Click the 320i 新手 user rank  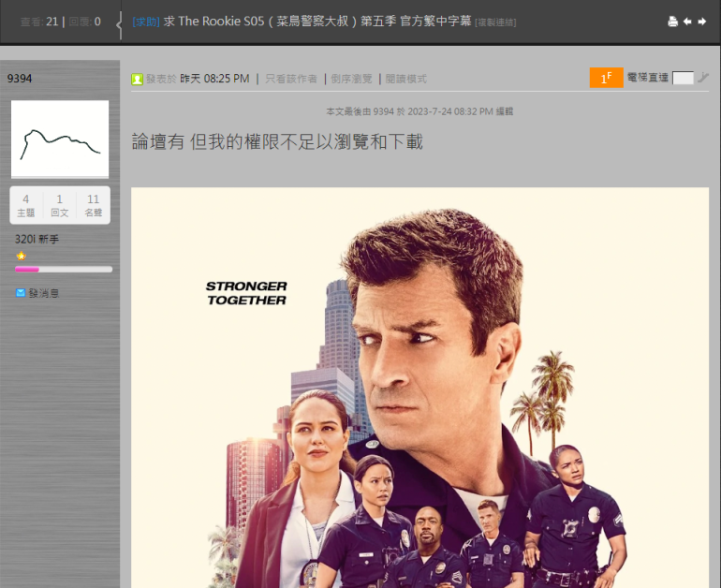[x=37, y=239]
